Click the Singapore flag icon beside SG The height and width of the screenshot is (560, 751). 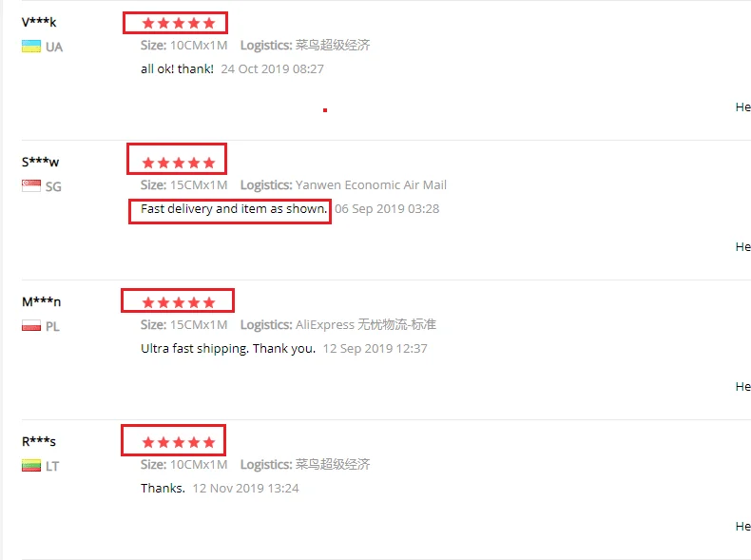coord(31,185)
